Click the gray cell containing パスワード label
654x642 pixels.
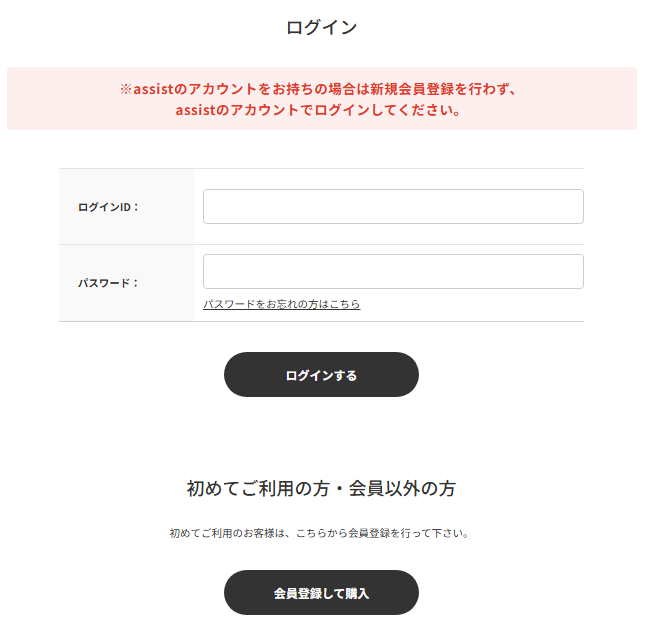coord(126,283)
